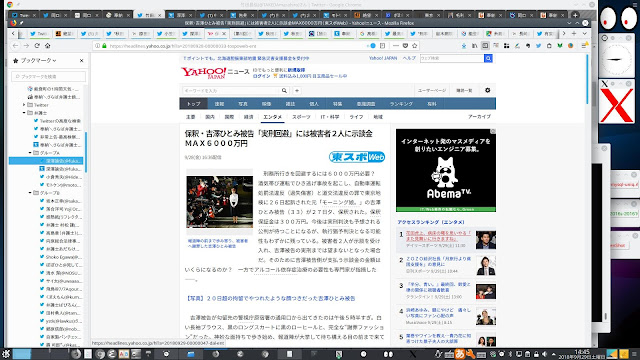Click the Japanese input あ tray icon

coord(460,354)
